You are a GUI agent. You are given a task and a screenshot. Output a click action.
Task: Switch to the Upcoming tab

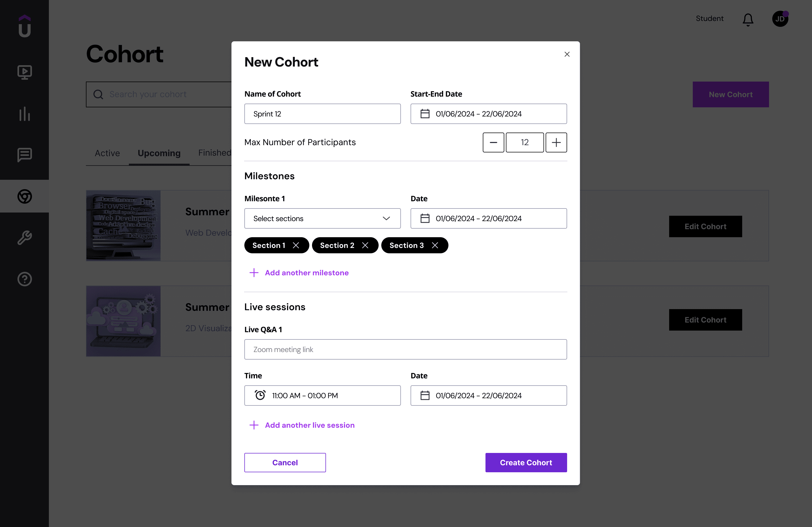coord(159,153)
